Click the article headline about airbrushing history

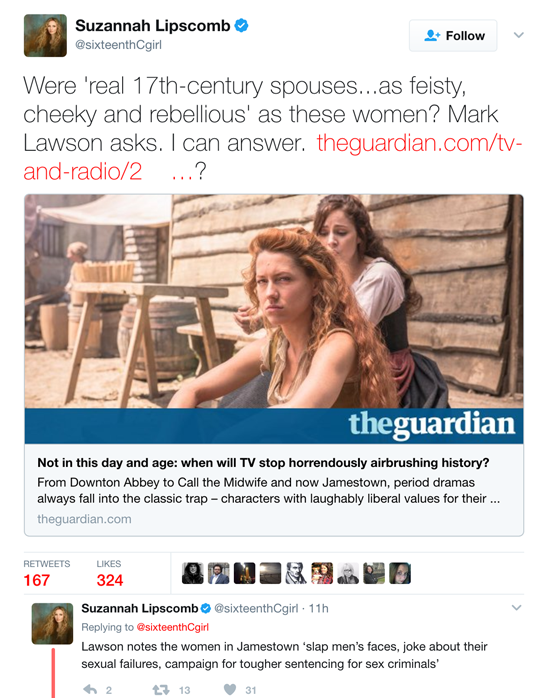(263, 463)
